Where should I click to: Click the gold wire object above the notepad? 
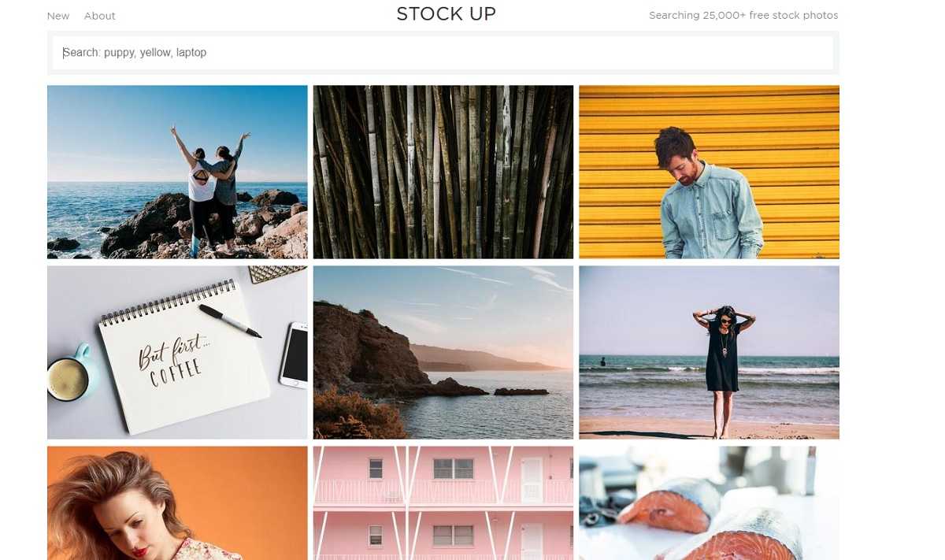[x=276, y=273]
